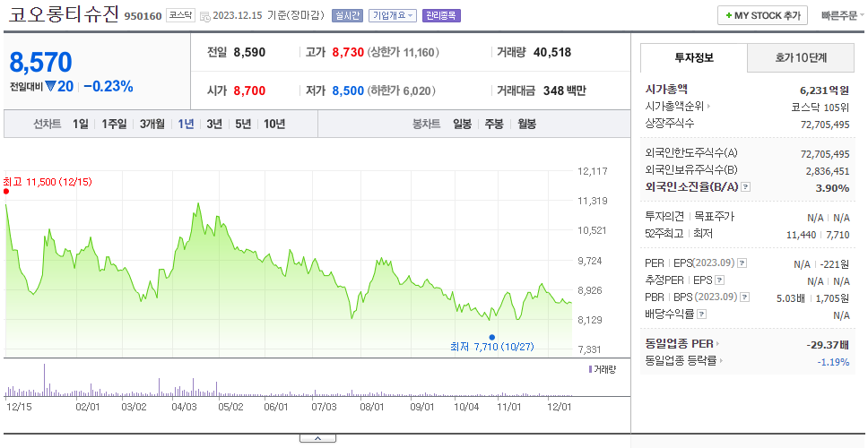Click the 상한가 11,160 text
Viewport: 868px width, 448px height.
pos(403,53)
